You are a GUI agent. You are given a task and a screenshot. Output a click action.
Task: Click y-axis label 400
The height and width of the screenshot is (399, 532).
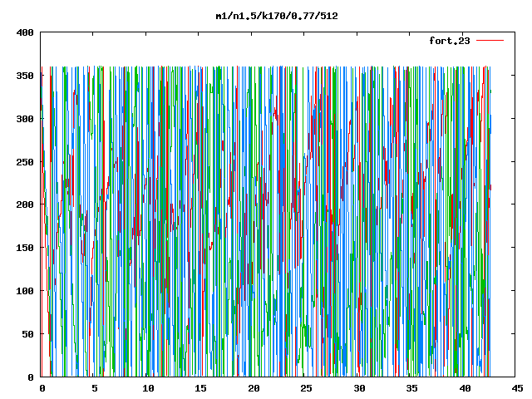tap(25, 32)
